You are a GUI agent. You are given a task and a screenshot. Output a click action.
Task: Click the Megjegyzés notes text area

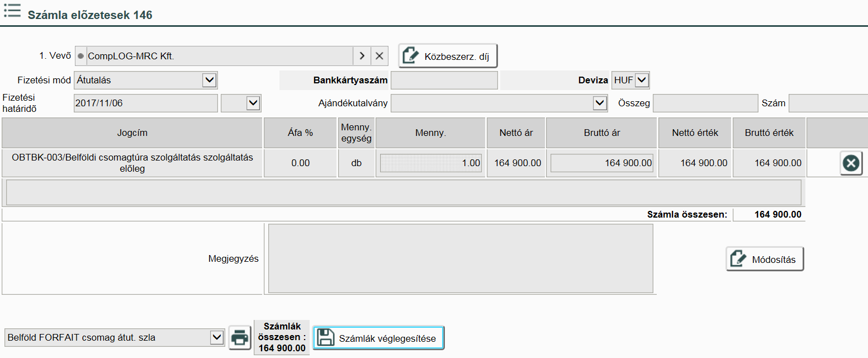(461, 258)
